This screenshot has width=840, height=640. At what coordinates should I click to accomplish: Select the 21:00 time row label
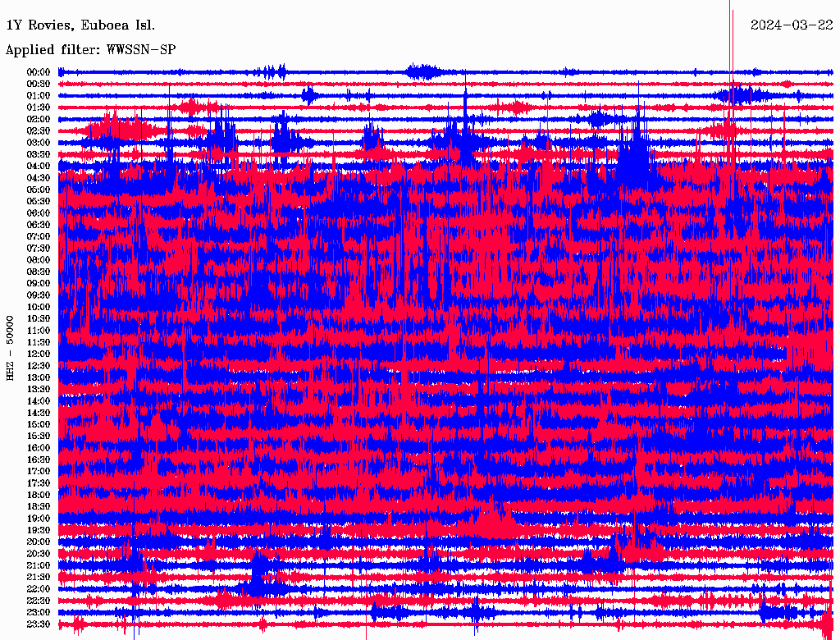(39, 565)
